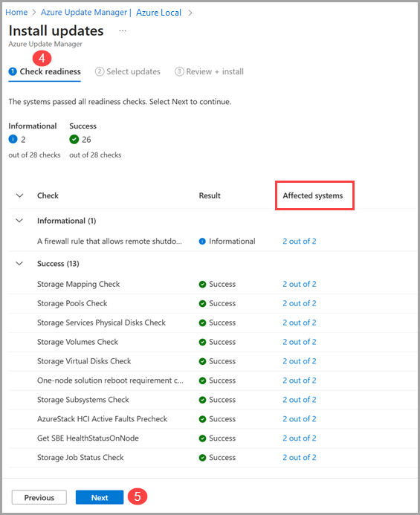The width and height of the screenshot is (420, 515).
Task: Switch to Review + install tab
Action: [x=210, y=71]
